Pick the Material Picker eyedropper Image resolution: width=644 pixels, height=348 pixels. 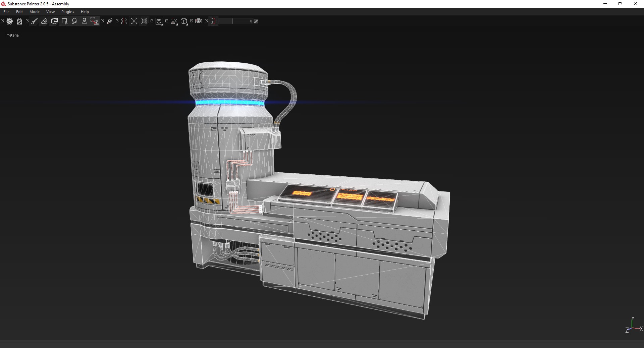point(109,21)
